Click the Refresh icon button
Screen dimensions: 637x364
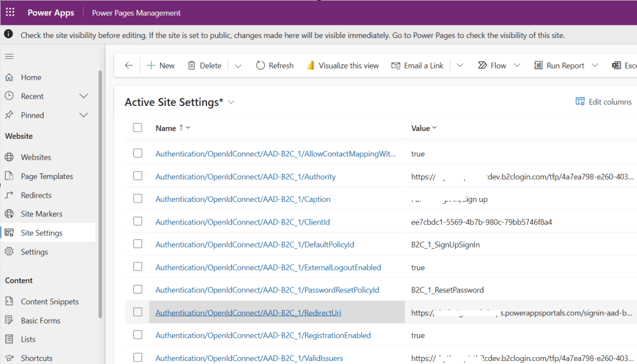[261, 65]
